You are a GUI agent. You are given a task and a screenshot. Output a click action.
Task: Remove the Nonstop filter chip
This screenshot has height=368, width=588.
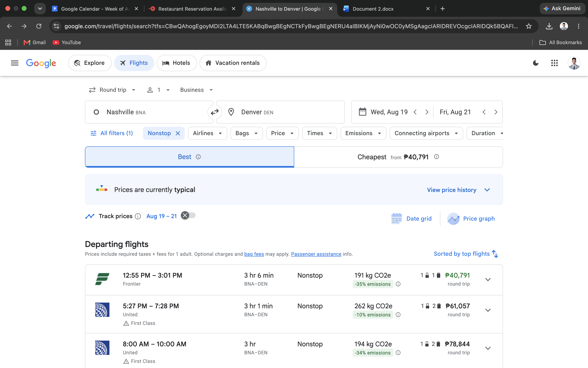tap(178, 133)
